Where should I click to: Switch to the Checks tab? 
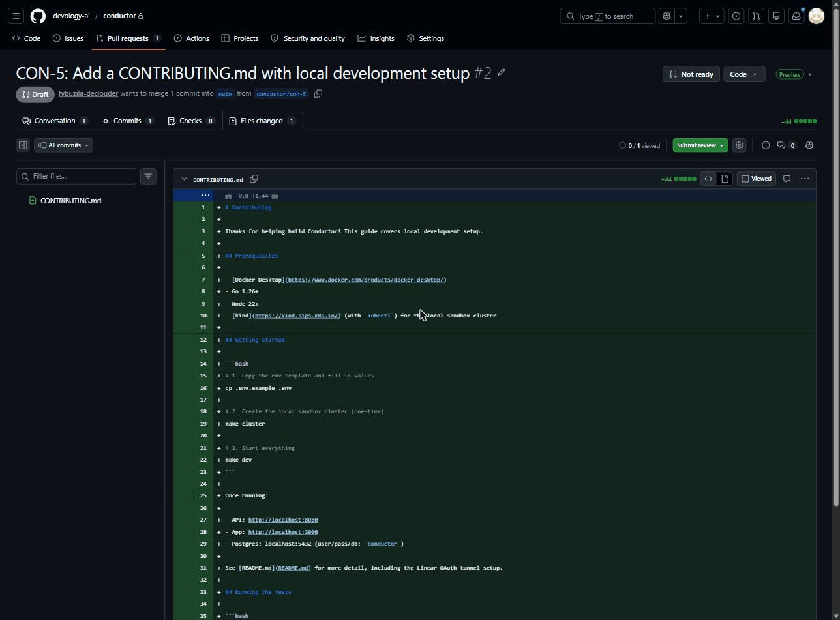pos(190,121)
